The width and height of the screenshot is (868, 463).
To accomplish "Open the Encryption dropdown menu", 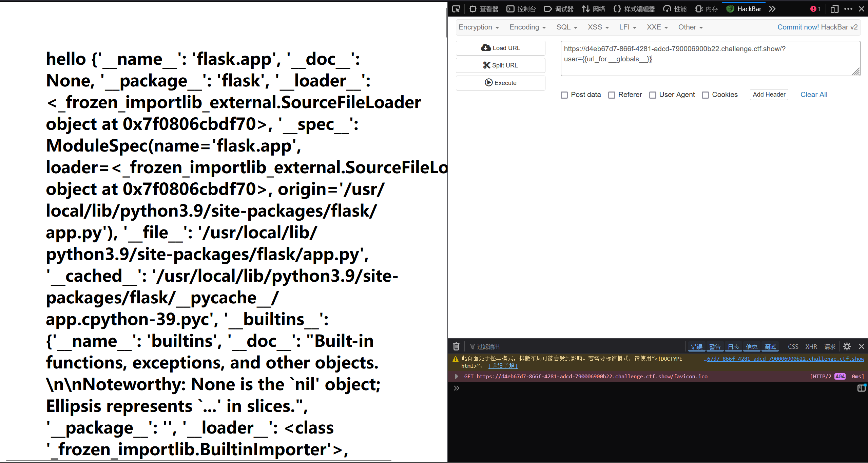I will coord(479,27).
